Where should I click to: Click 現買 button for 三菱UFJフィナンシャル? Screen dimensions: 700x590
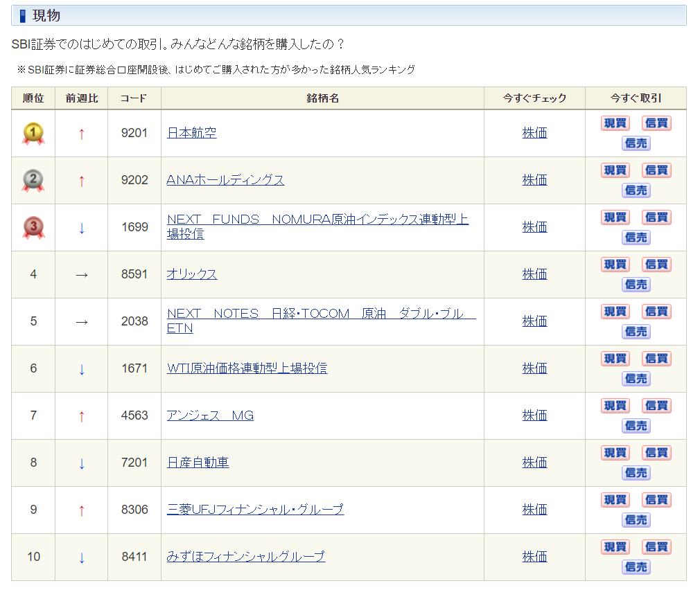coord(615,500)
